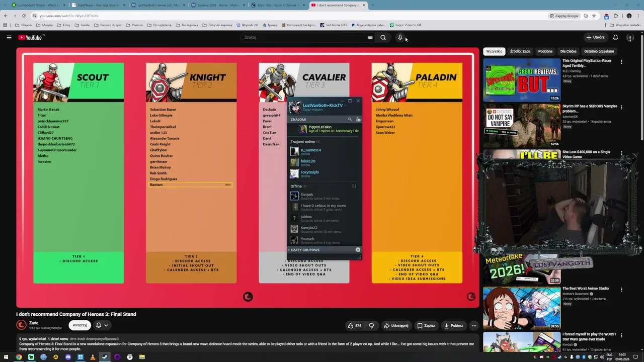The width and height of the screenshot is (644, 362).
Task: Reload the page with the refresh icon
Action: pos(24,16)
